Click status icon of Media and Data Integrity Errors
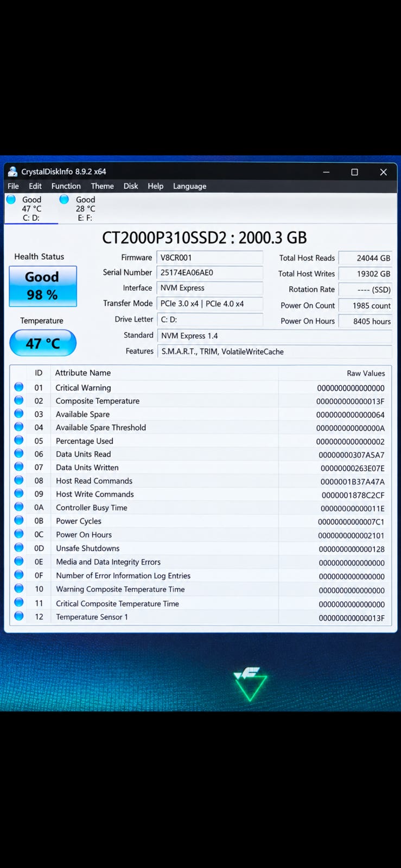 click(19, 561)
